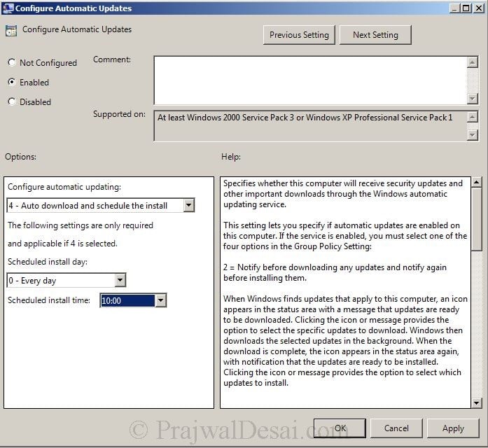
Task: Confirm with the OK button
Action: 340,428
